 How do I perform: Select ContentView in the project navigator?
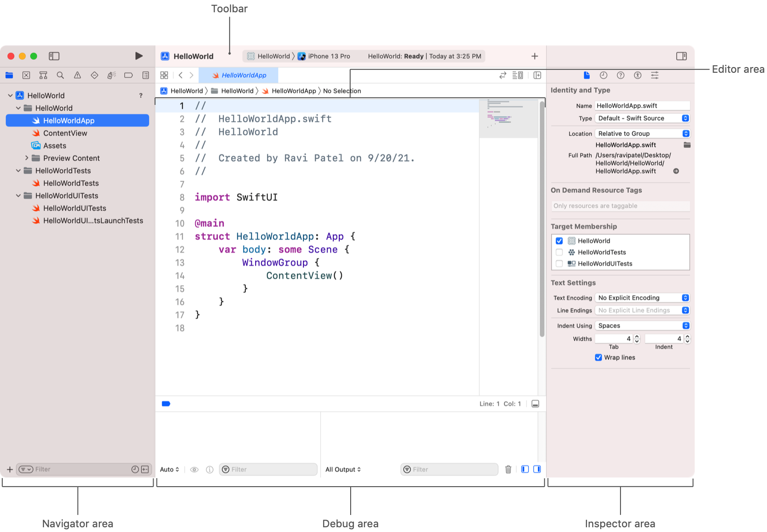coord(65,133)
